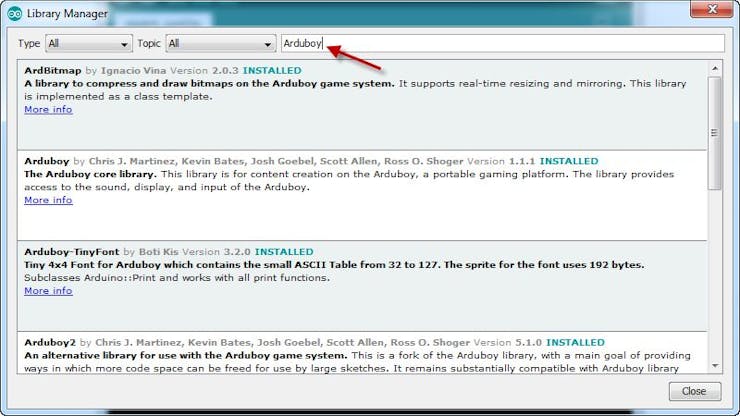Click the search field containing Arduboy
The height and width of the screenshot is (416, 740).
click(x=503, y=43)
